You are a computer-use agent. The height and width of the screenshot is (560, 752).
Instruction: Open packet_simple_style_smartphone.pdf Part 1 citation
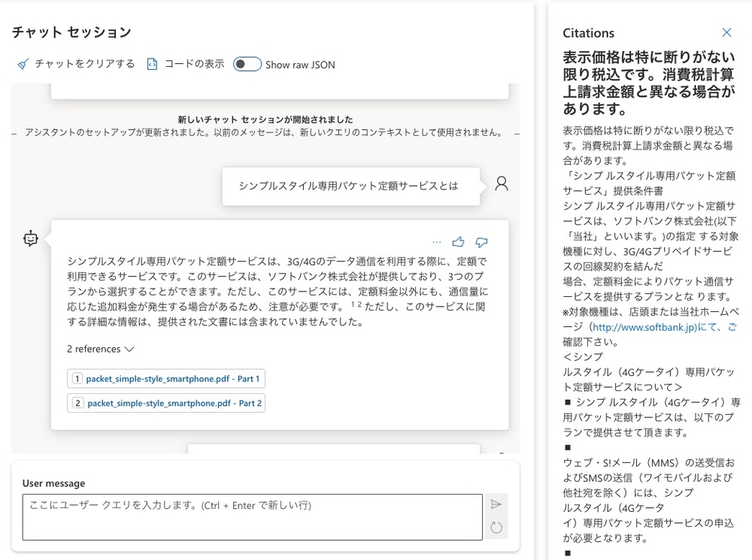tap(165, 379)
